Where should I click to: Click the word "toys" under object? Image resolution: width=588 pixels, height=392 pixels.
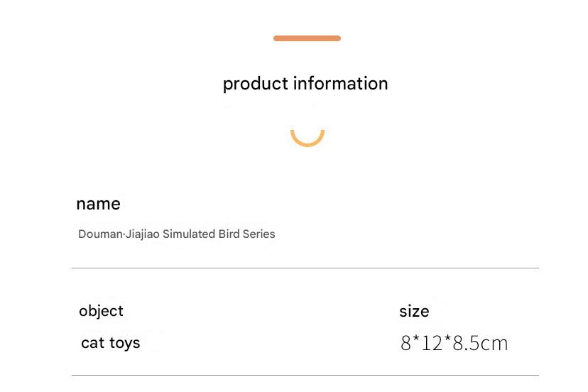(124, 343)
